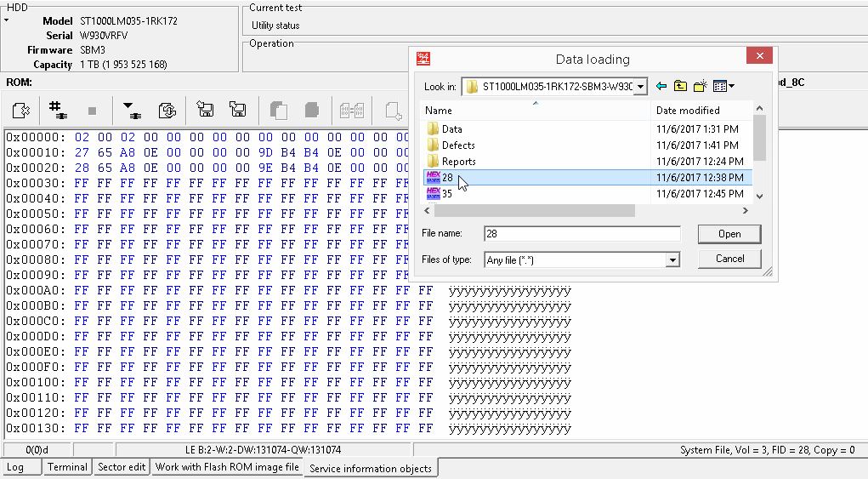This screenshot has height=479, width=868.
Task: Click the gray stop square icon
Action: point(92,111)
